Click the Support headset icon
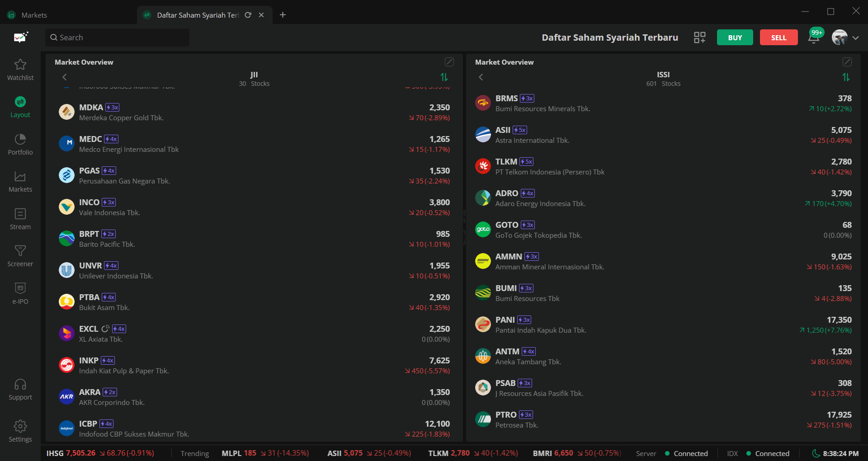The image size is (868, 461). [x=20, y=385]
